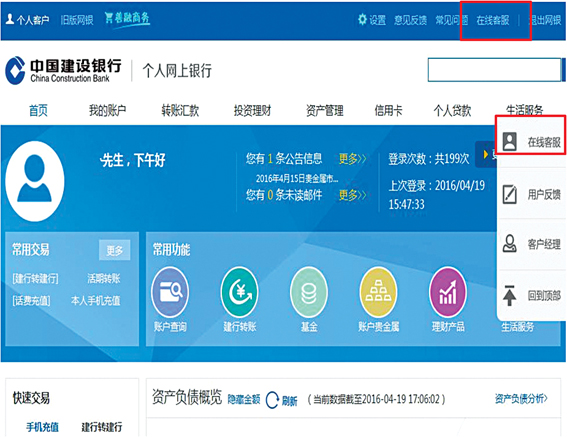Click the 账户查询 account inquiry icon

170,292
